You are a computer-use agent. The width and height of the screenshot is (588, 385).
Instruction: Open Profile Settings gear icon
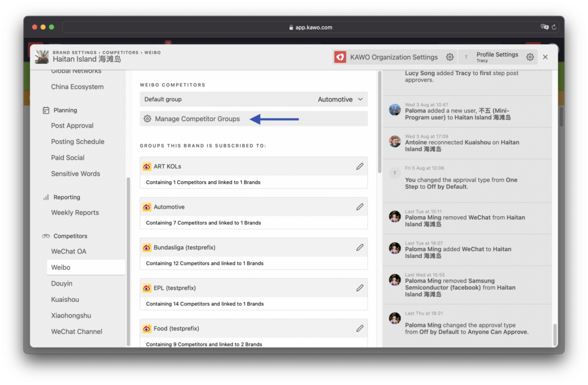[x=530, y=57]
